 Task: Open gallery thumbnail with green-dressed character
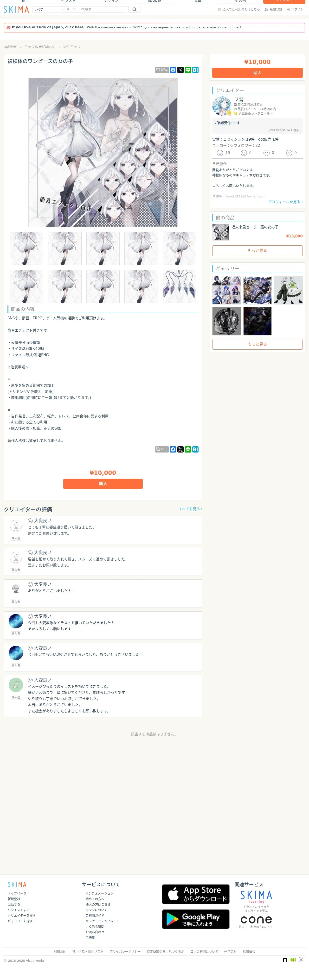point(288,290)
